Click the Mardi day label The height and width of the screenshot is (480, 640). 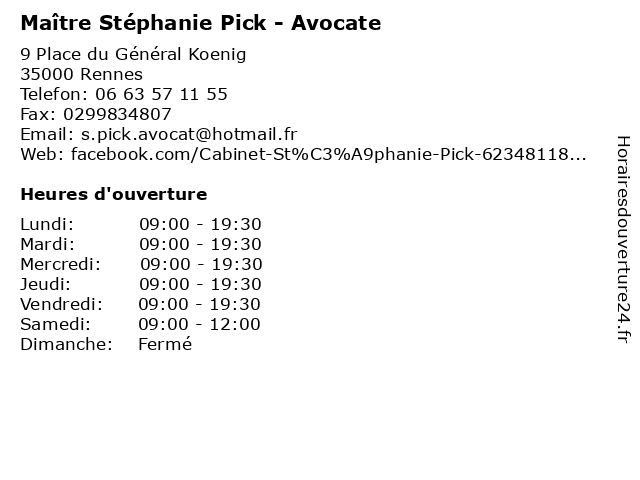point(47,244)
